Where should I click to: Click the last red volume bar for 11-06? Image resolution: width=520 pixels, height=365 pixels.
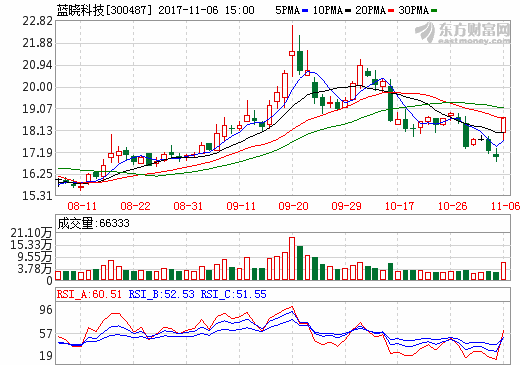(503, 271)
